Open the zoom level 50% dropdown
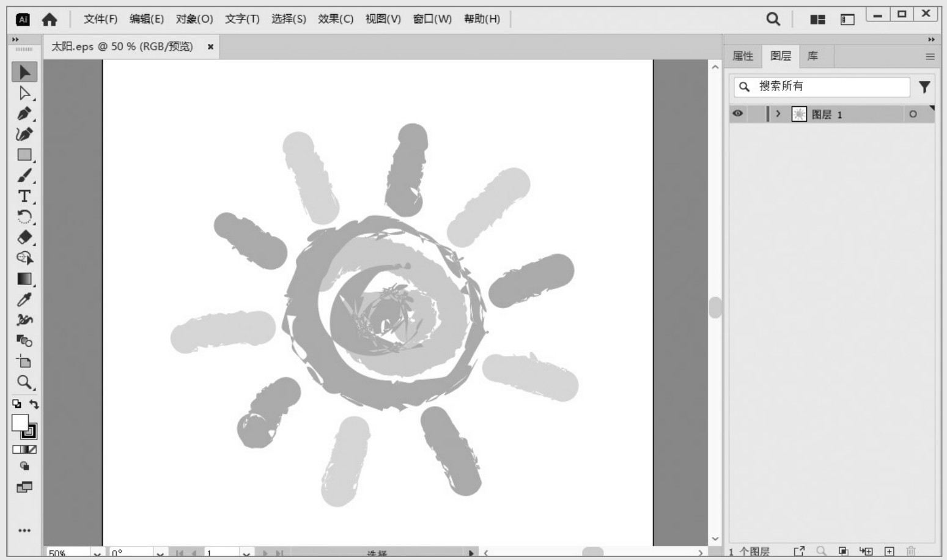 point(97,553)
